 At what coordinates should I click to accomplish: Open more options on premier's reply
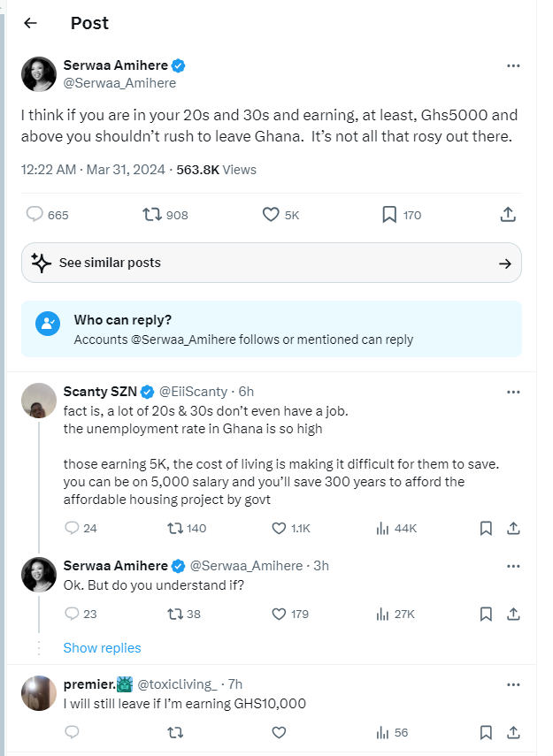tap(513, 684)
